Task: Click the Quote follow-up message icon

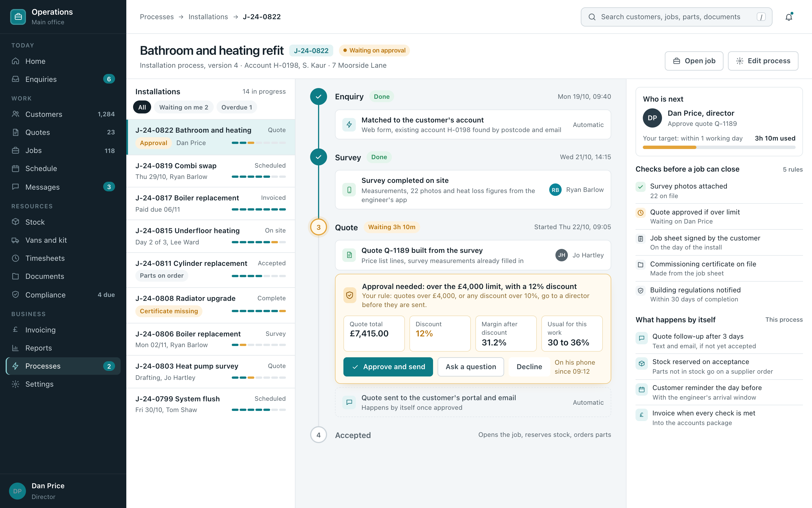Action: tap(641, 338)
